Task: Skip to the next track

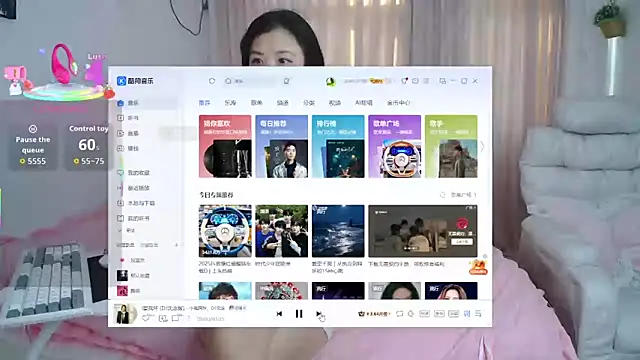Action: (x=318, y=313)
